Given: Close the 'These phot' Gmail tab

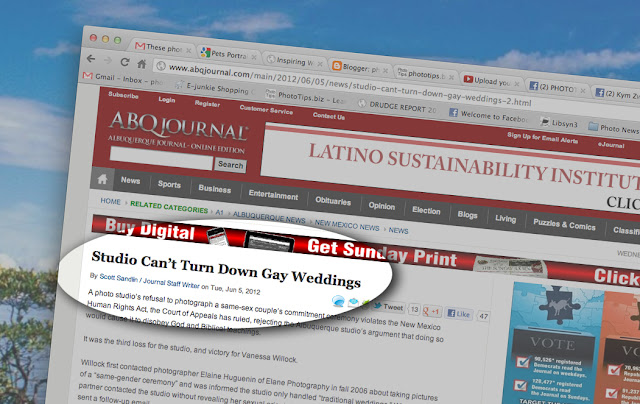Looking at the screenshot, I should click(189, 51).
